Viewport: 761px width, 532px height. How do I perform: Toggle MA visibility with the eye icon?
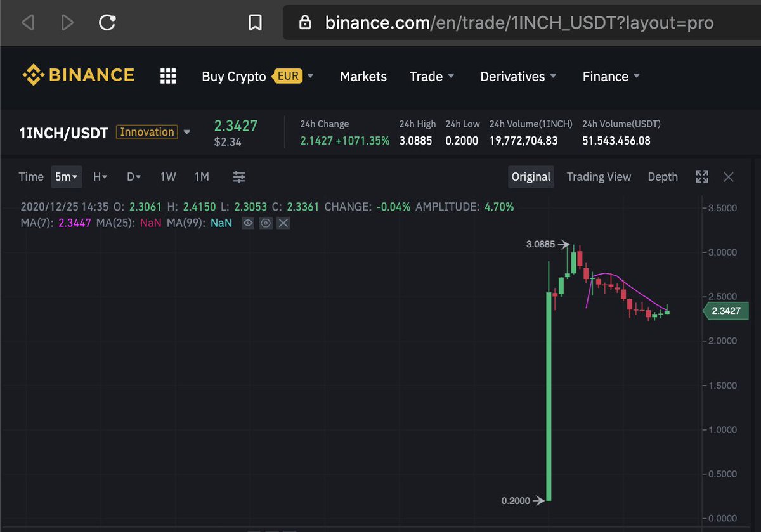(248, 223)
